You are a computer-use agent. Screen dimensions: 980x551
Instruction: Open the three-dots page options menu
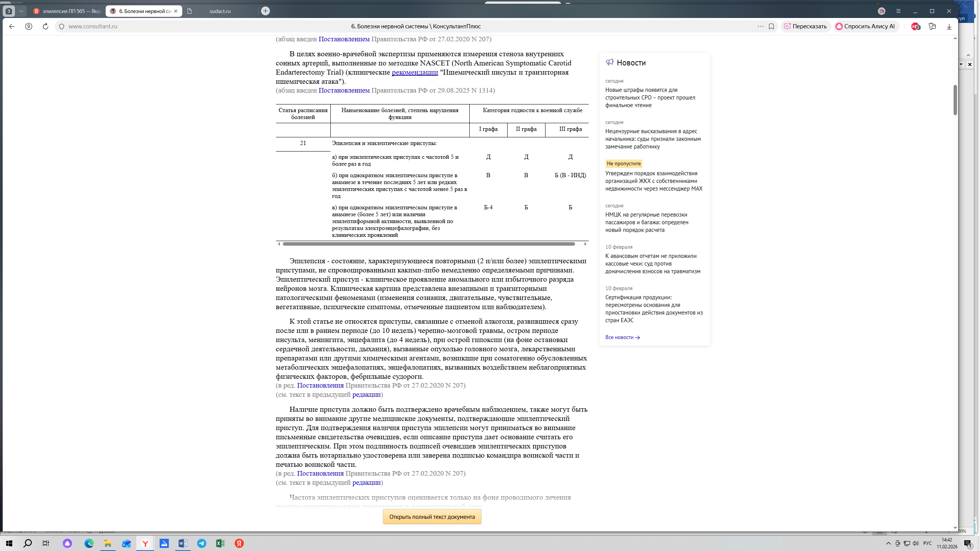tap(760, 26)
